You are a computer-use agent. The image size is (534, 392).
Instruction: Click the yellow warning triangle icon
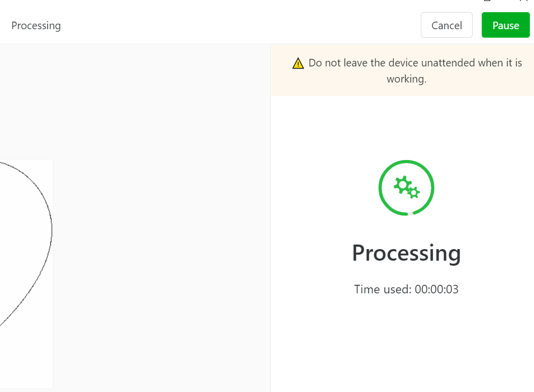tap(298, 63)
